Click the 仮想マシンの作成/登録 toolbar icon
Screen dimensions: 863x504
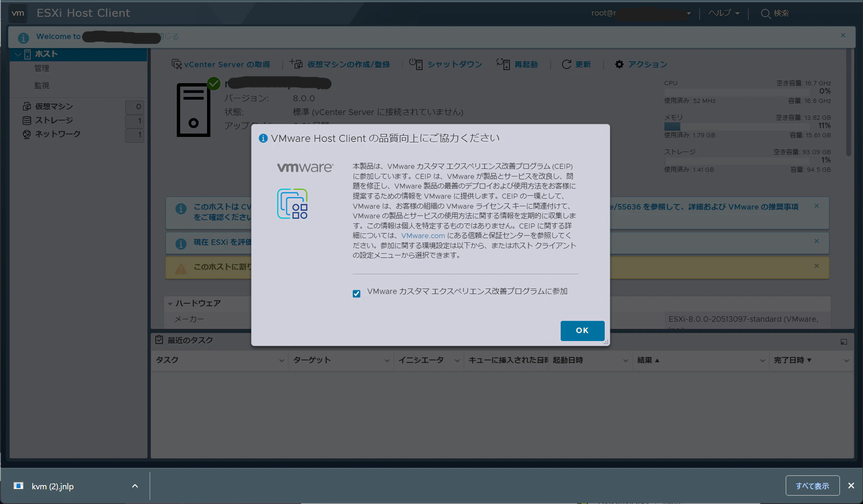pyautogui.click(x=296, y=64)
